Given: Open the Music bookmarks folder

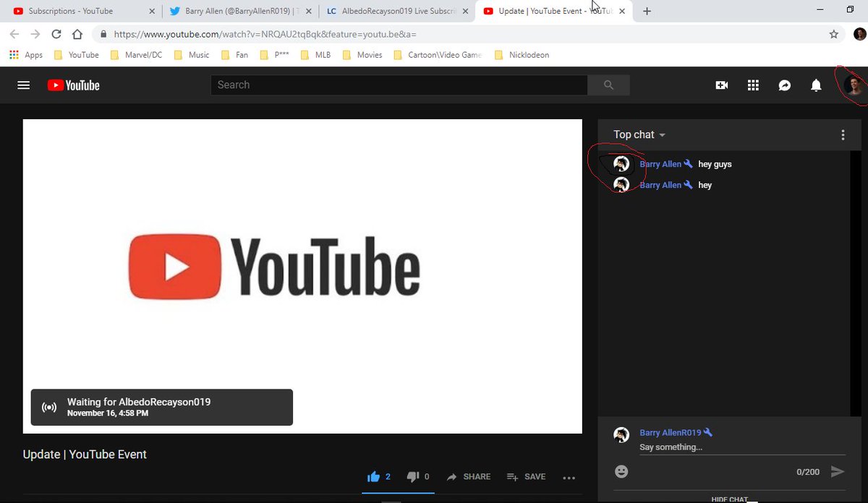Looking at the screenshot, I should point(191,55).
